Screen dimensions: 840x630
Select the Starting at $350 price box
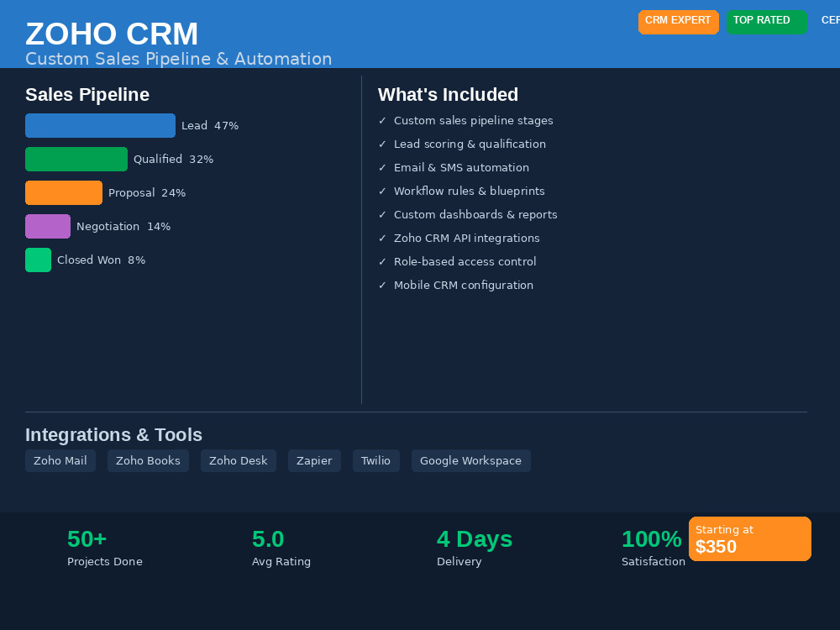pyautogui.click(x=749, y=539)
